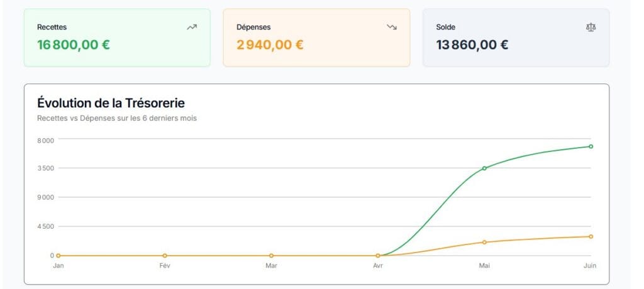644x289 pixels.
Task: Click the Juin label on the x-axis
Action: (x=589, y=266)
